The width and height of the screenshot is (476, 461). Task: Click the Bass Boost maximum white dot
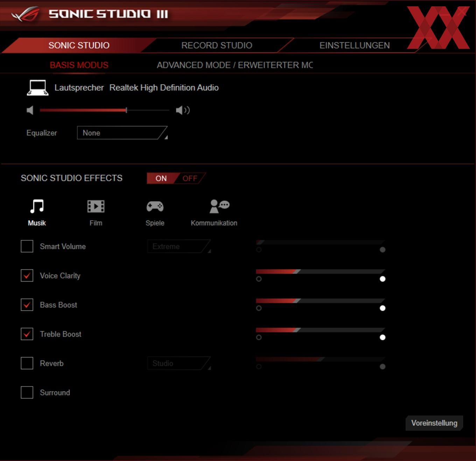pyautogui.click(x=383, y=308)
